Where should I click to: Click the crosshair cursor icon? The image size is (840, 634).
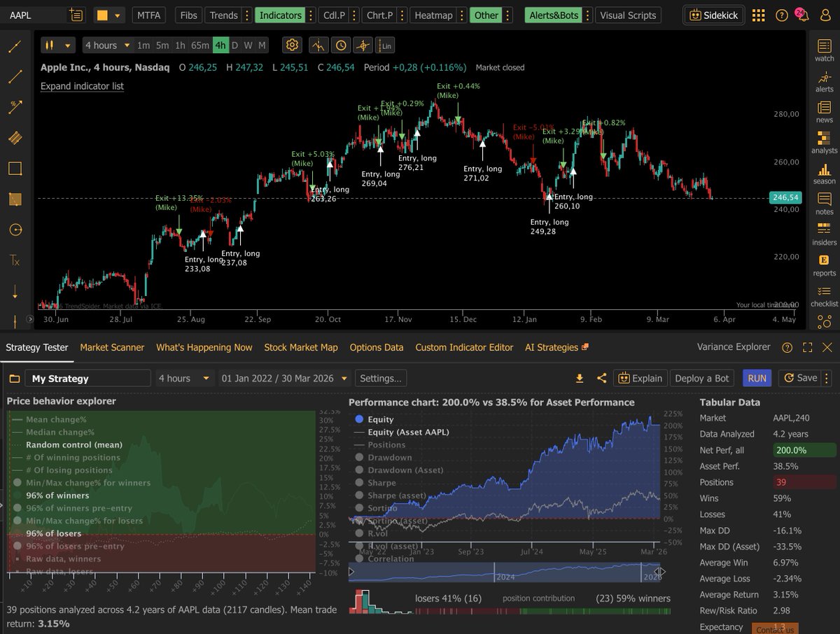point(363,45)
